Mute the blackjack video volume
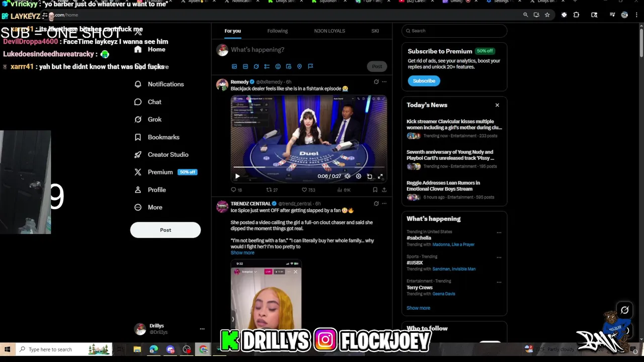This screenshot has height=362, width=644. (347, 176)
